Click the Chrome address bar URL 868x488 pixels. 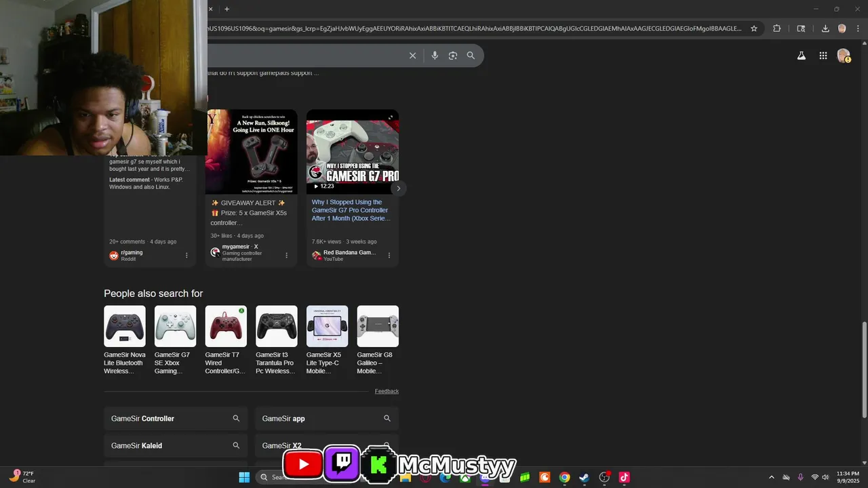tap(475, 28)
